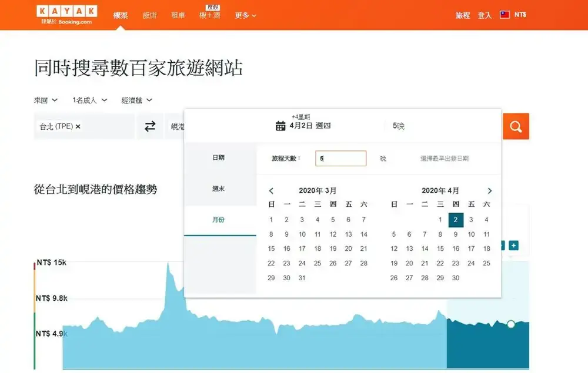
Task: Expand the 經濟艙 cabin class dropdown
Action: 137,100
